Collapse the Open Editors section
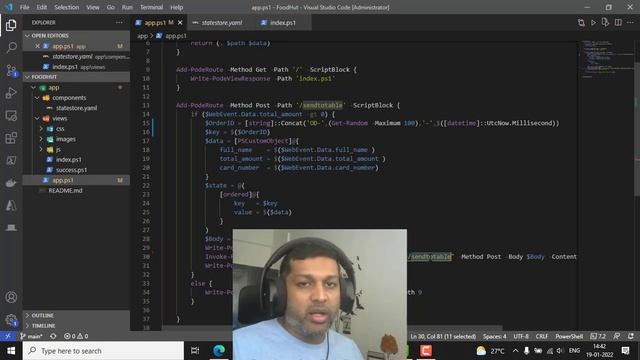 coord(76,36)
